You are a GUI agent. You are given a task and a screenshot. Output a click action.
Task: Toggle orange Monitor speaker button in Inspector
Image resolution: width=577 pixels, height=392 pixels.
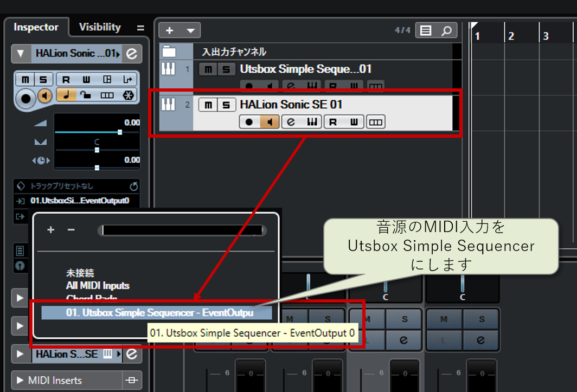(x=45, y=96)
